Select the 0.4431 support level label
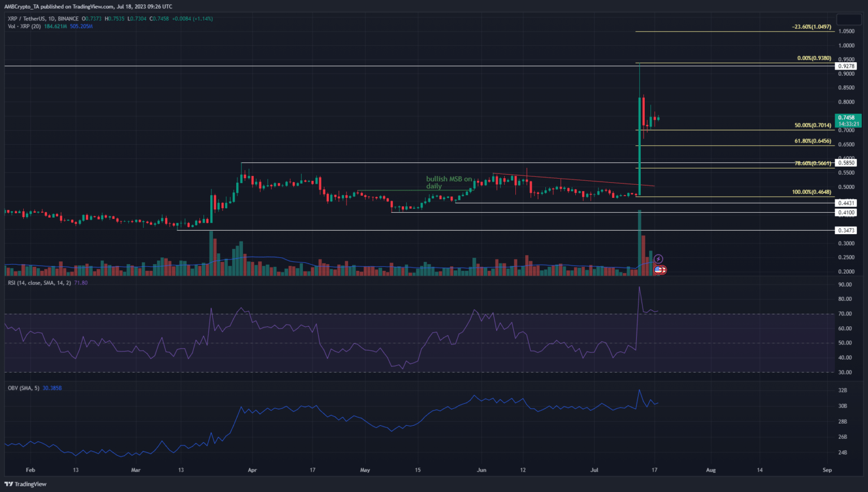This screenshot has width=868, height=492. (846, 203)
